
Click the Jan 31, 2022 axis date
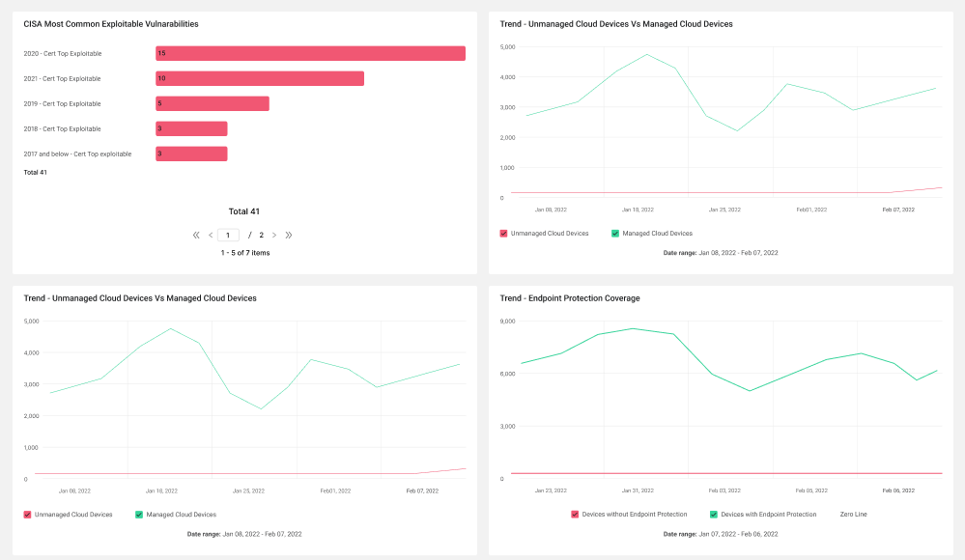coord(638,491)
